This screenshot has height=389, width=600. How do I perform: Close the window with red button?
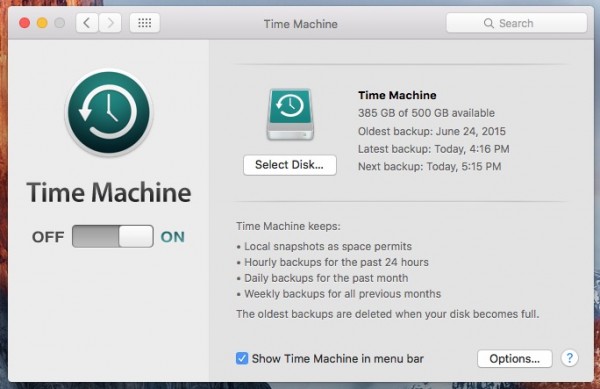(24, 23)
